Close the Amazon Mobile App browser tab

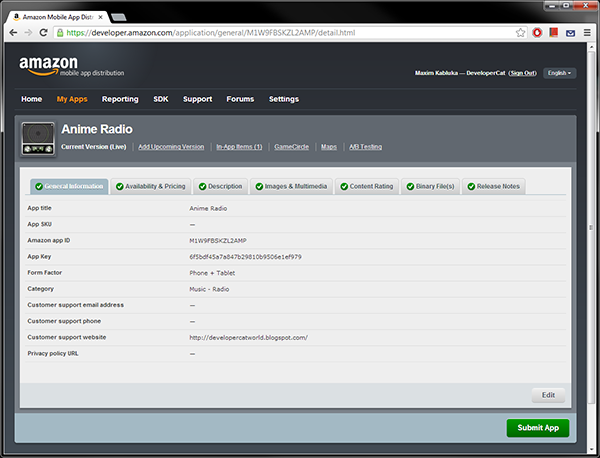(100, 17)
